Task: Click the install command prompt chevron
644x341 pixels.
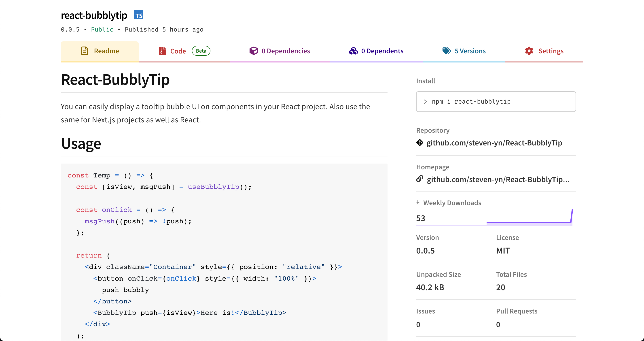Action: click(x=425, y=102)
